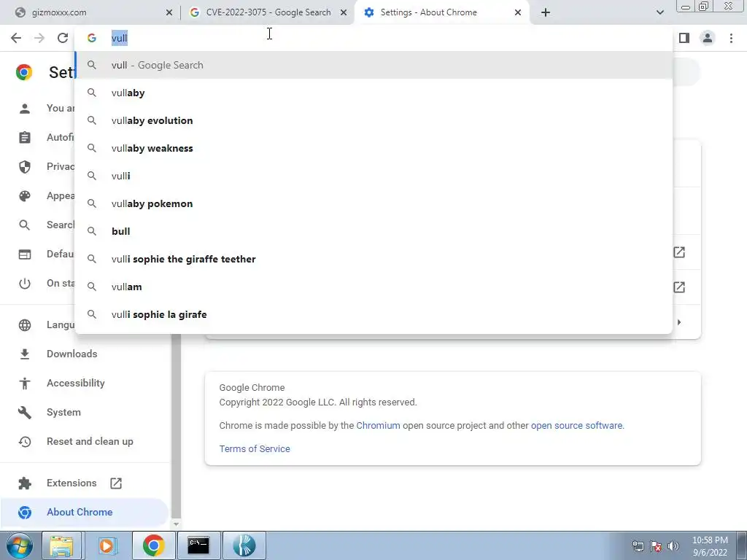747x560 pixels.
Task: Open Terms of Service link
Action: (255, 448)
